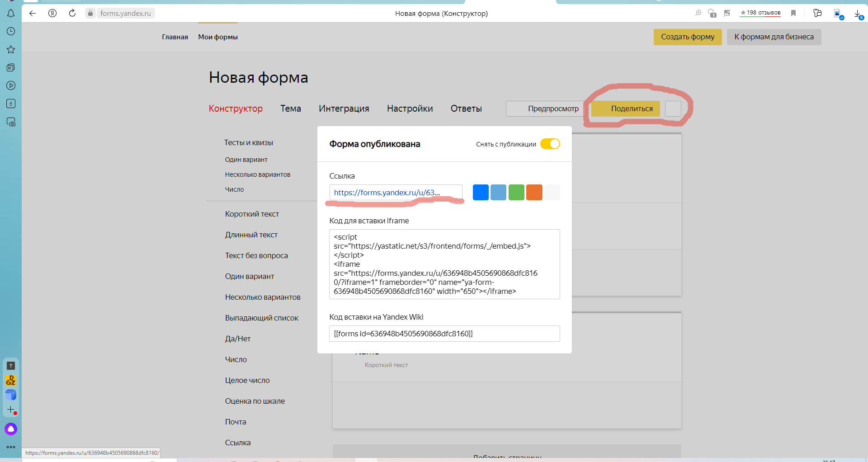Add a Почта field
This screenshot has width=868, height=462.
tap(236, 422)
